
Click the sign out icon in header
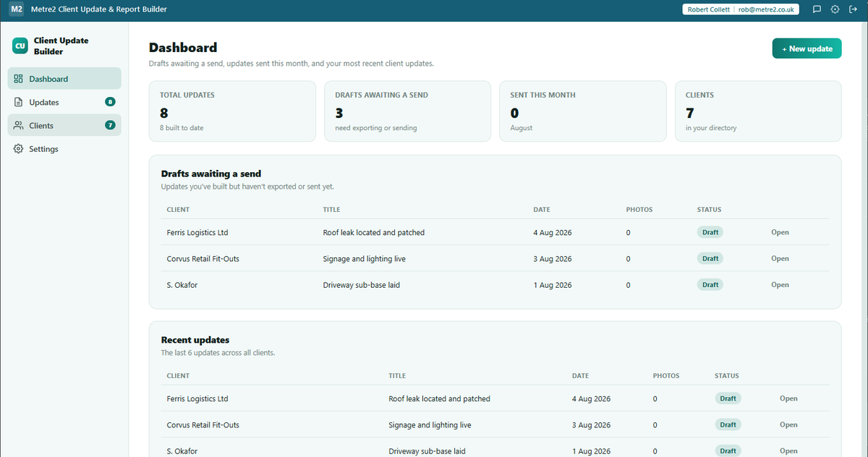tap(853, 9)
